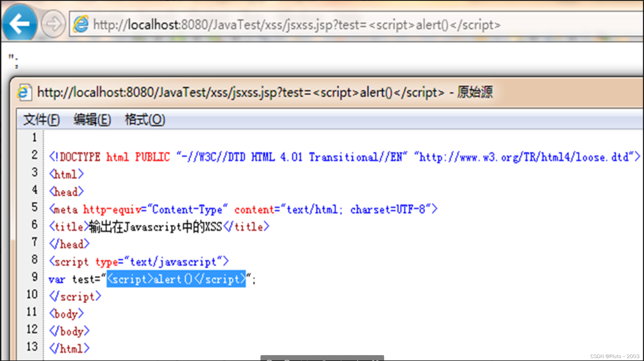The height and width of the screenshot is (361, 644).
Task: Click the meta Content-Type line 5
Action: tap(243, 209)
